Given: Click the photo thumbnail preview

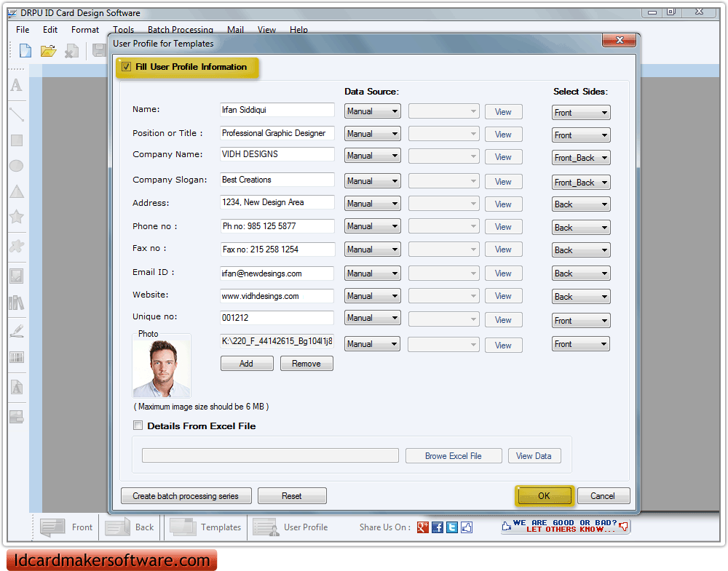Looking at the screenshot, I should click(162, 367).
